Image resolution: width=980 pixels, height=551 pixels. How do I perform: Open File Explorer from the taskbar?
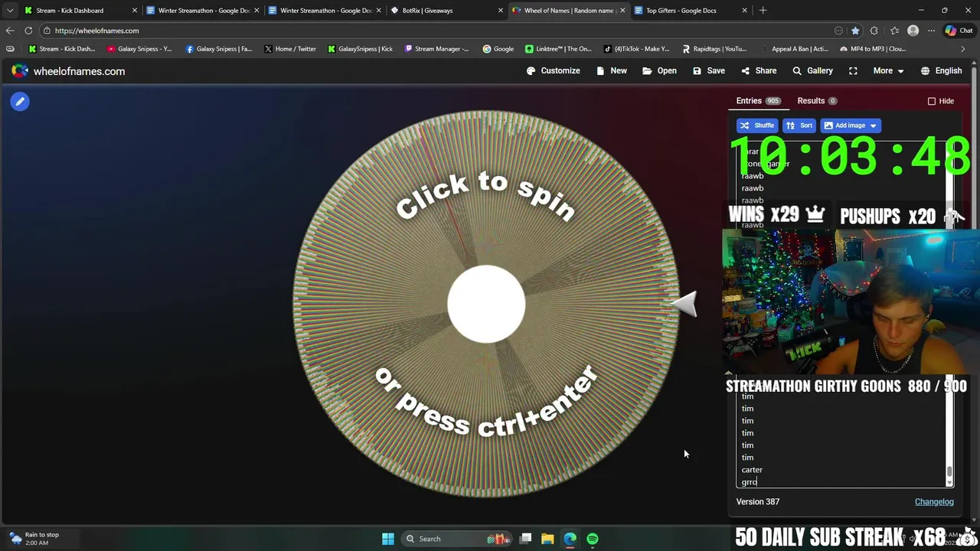pos(547,539)
